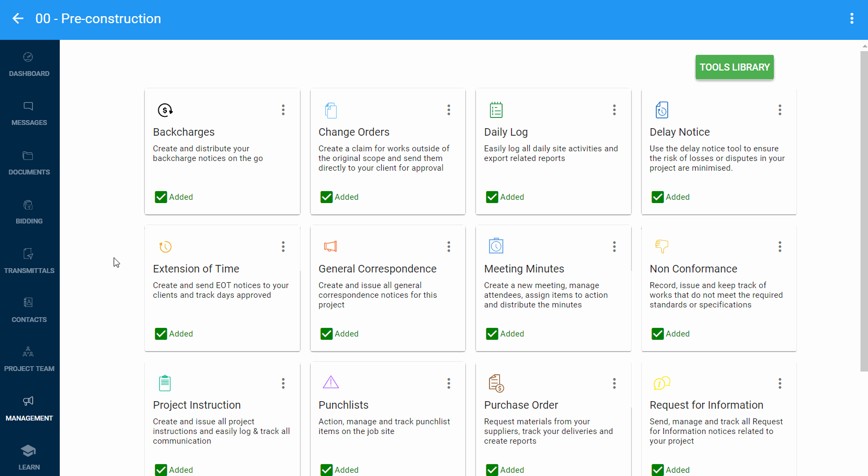Navigate to Contacts in the sidebar
This screenshot has height=476, width=868.
point(29,311)
